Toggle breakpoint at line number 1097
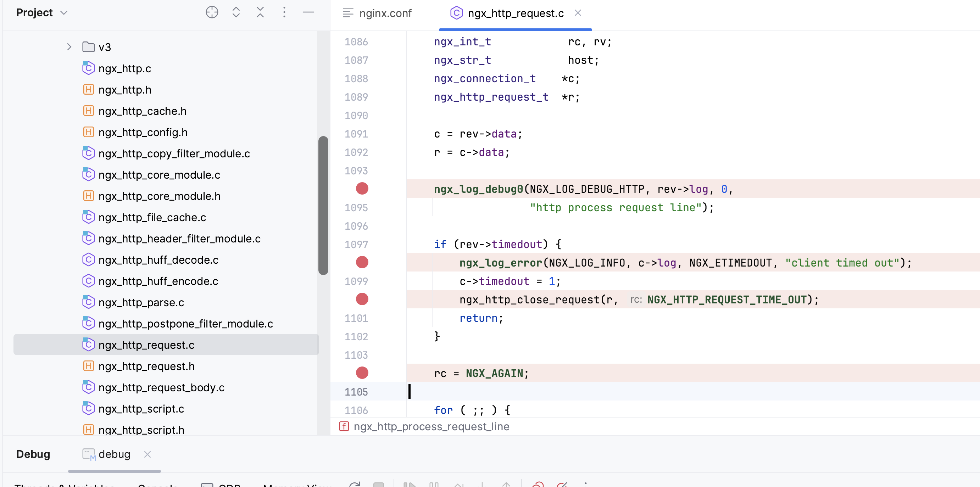Image resolution: width=980 pixels, height=487 pixels. (x=356, y=245)
